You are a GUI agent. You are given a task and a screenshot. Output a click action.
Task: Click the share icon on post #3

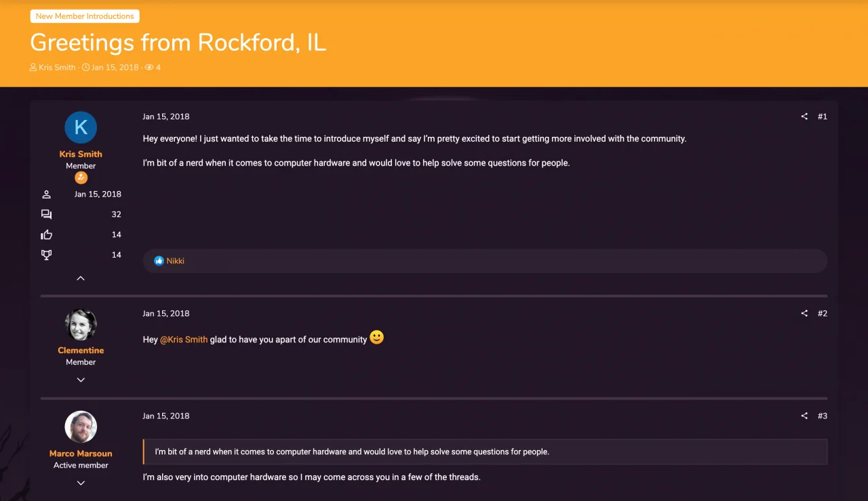coord(804,416)
